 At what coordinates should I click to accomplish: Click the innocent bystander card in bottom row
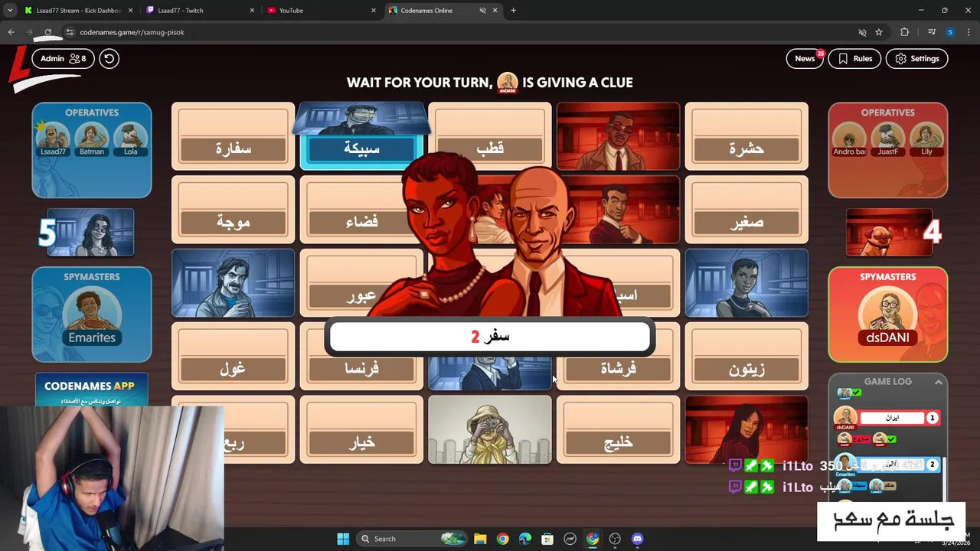coord(490,430)
